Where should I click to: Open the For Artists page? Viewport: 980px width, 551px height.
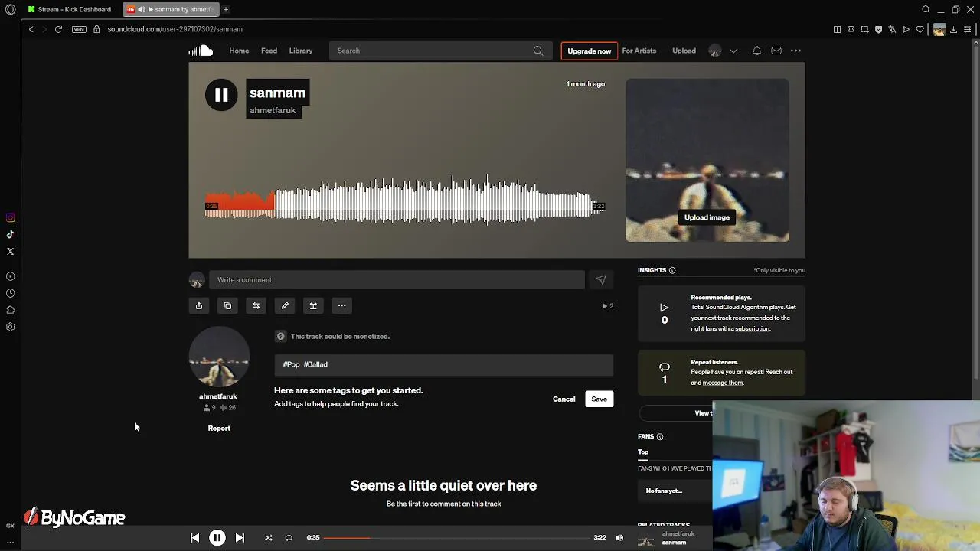coord(639,51)
